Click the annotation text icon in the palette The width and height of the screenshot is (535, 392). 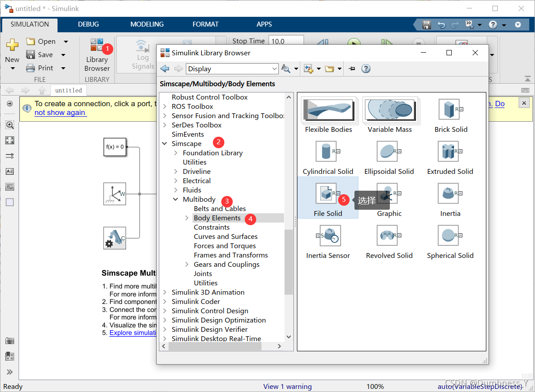tap(10, 171)
